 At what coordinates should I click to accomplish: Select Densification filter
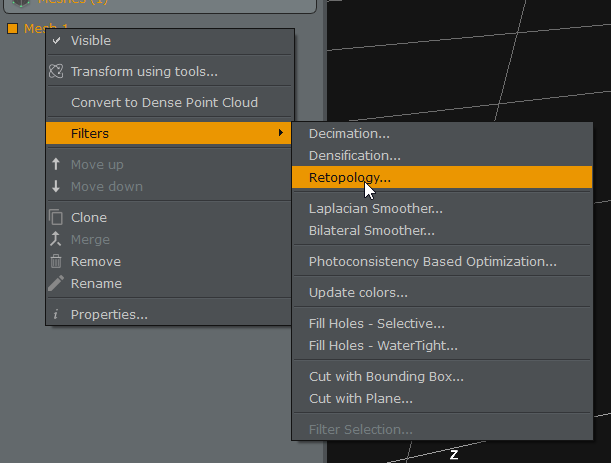point(442,156)
